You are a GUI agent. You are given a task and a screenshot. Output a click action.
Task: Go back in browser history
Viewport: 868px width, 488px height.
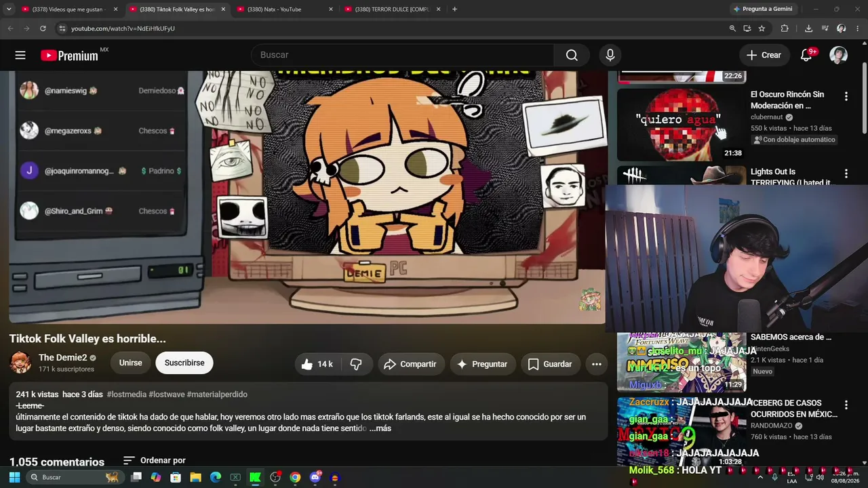coord(10,28)
